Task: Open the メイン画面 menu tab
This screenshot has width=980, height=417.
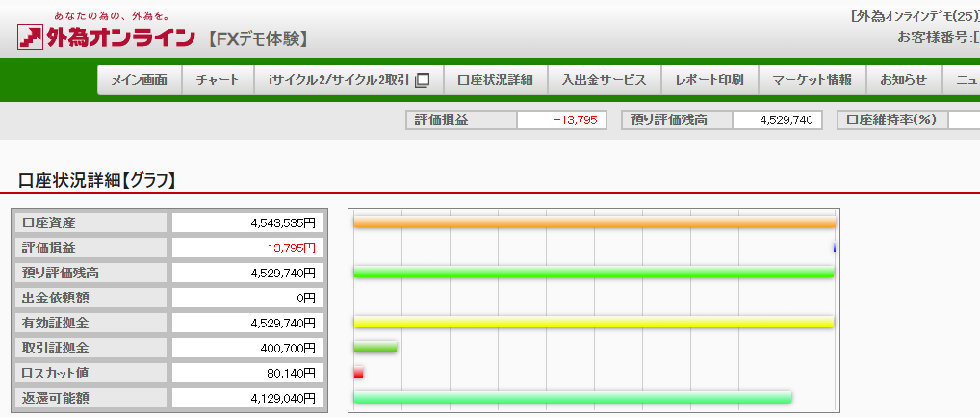Action: (x=140, y=80)
